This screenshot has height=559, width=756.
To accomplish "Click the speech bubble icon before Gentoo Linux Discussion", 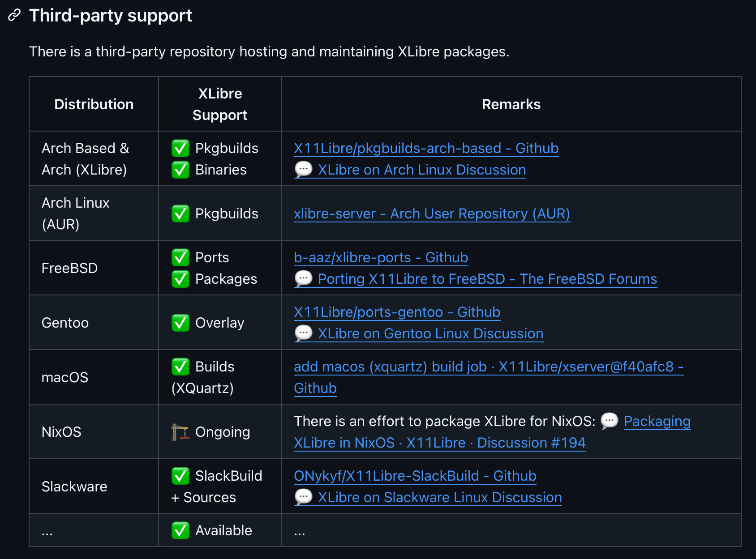I will [303, 333].
